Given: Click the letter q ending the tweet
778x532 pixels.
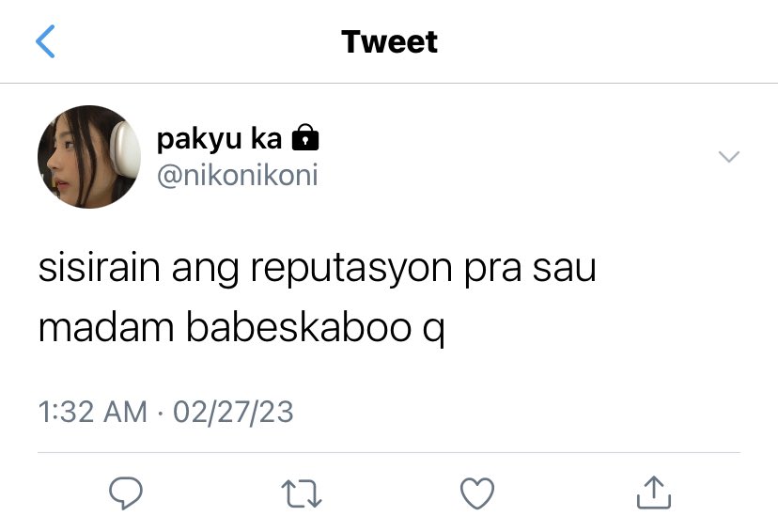Looking at the screenshot, I should 434,332.
